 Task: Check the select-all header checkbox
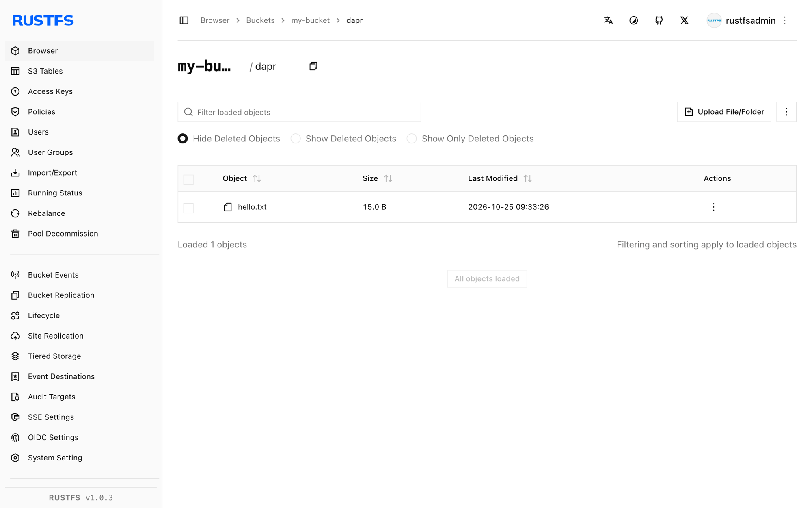click(x=188, y=179)
